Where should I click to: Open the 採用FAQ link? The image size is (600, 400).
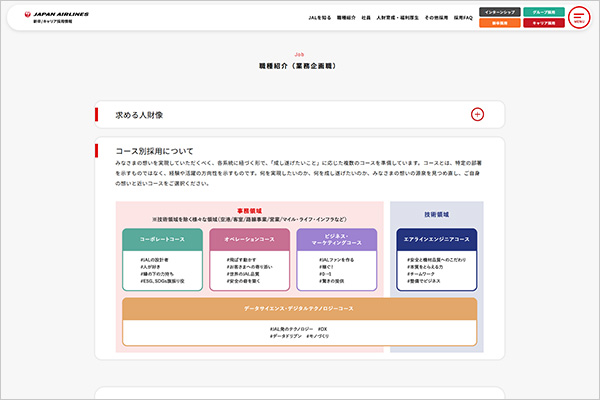[x=465, y=18]
